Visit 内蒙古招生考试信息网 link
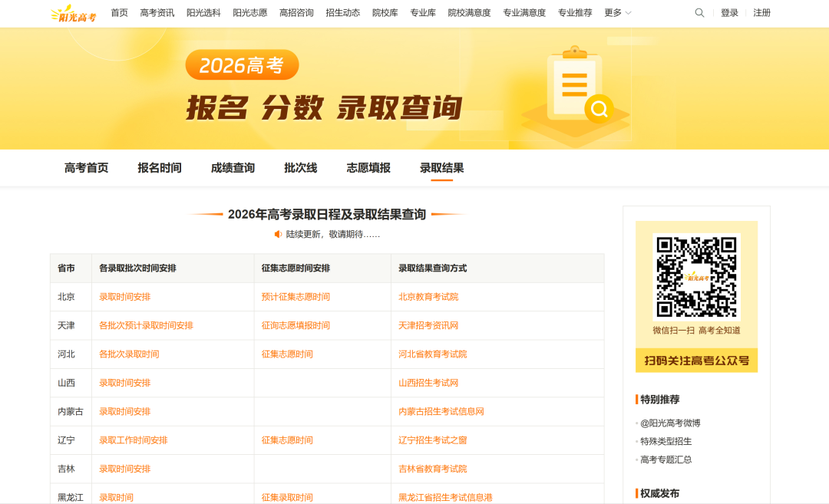The height and width of the screenshot is (504, 829). click(x=441, y=411)
